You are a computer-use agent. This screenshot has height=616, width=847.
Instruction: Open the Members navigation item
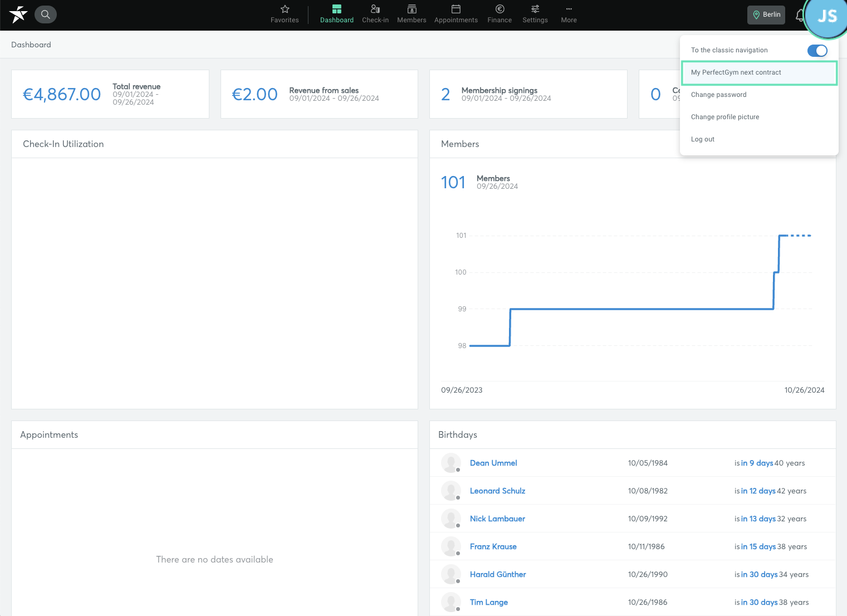(x=412, y=14)
